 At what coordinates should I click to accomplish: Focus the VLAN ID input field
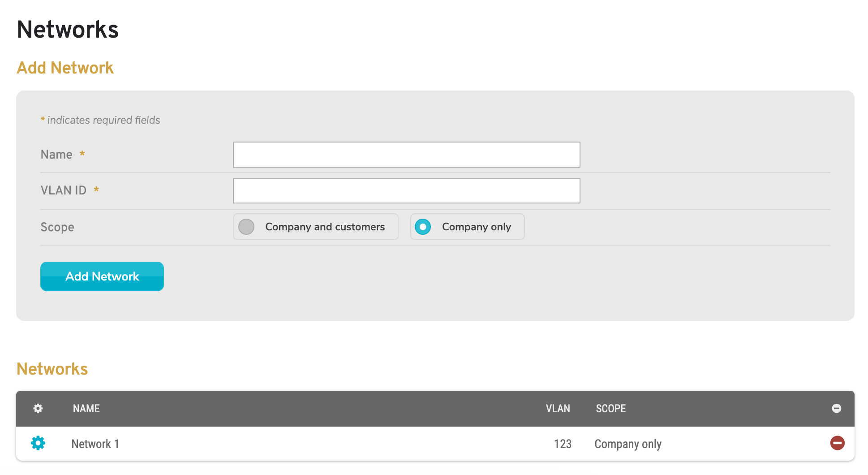coord(406,191)
